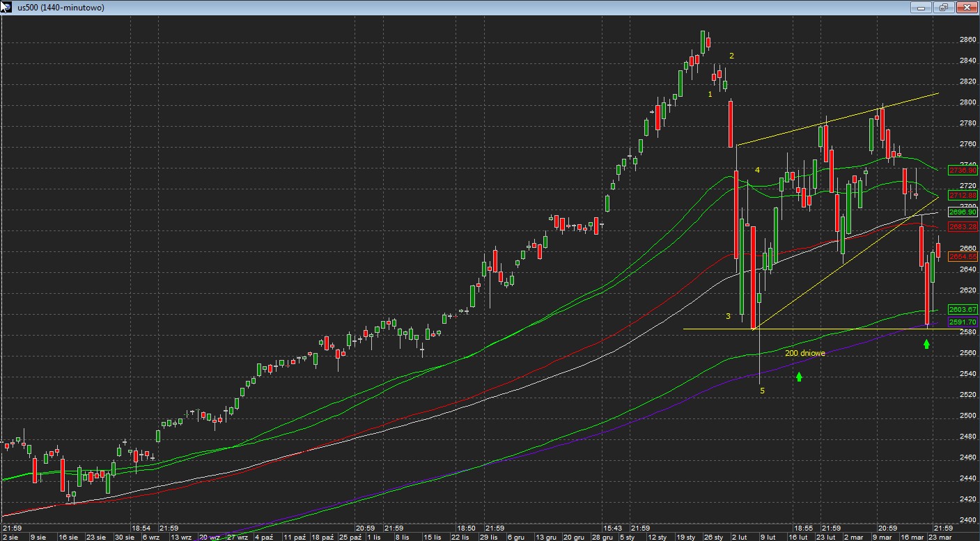Select the 2712.88 price tag

point(963,196)
